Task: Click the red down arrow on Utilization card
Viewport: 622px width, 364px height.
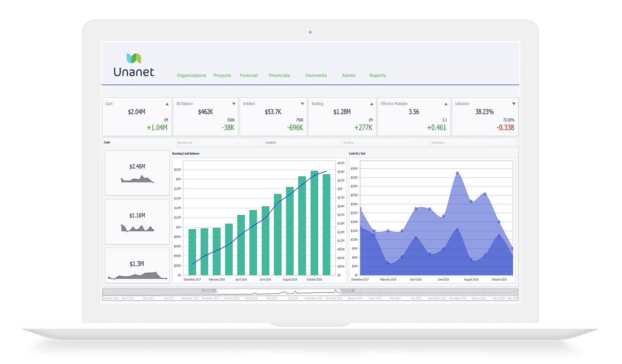Action: click(514, 104)
